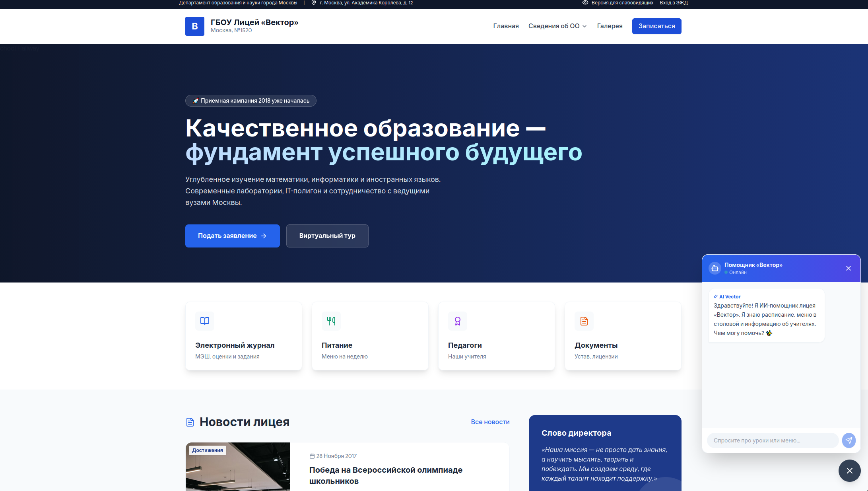Open the Главная menu item
Viewport: 868px width, 491px height.
(x=506, y=26)
